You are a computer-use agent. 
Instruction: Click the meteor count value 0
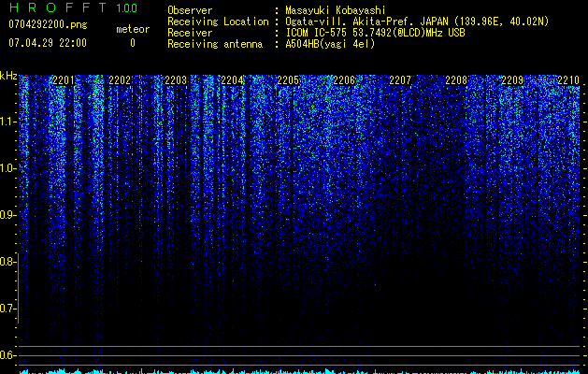[x=133, y=43]
